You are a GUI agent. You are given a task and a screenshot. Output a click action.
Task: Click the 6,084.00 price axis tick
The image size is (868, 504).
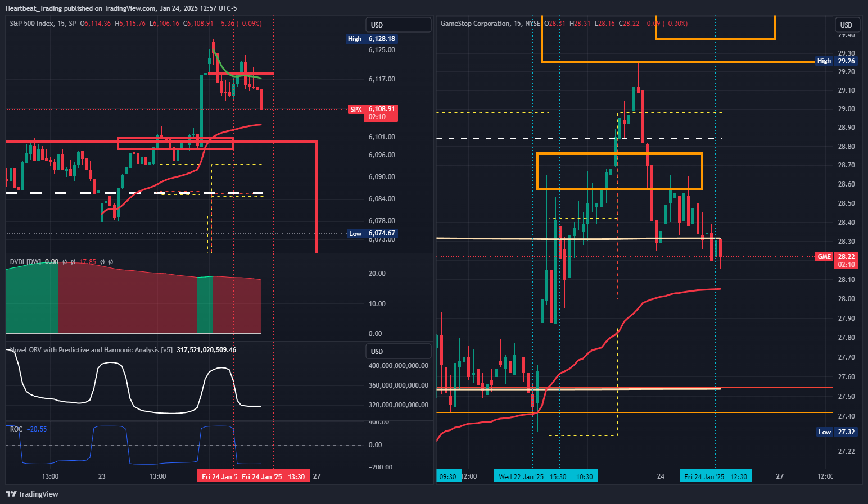[x=382, y=199]
